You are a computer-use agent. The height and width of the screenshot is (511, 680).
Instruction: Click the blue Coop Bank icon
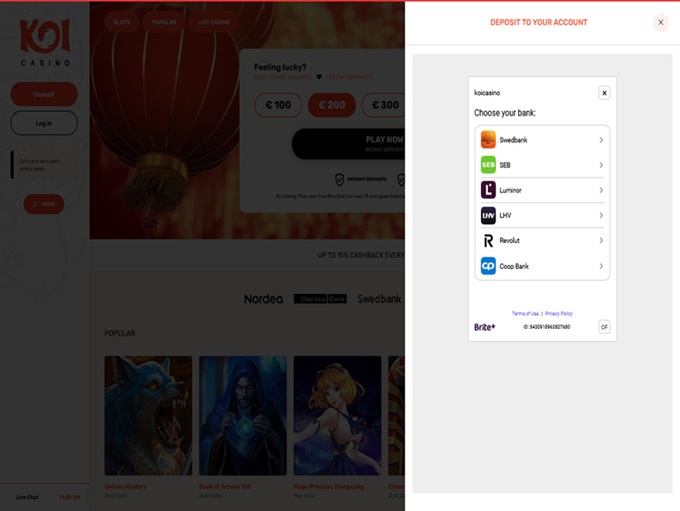point(488,266)
